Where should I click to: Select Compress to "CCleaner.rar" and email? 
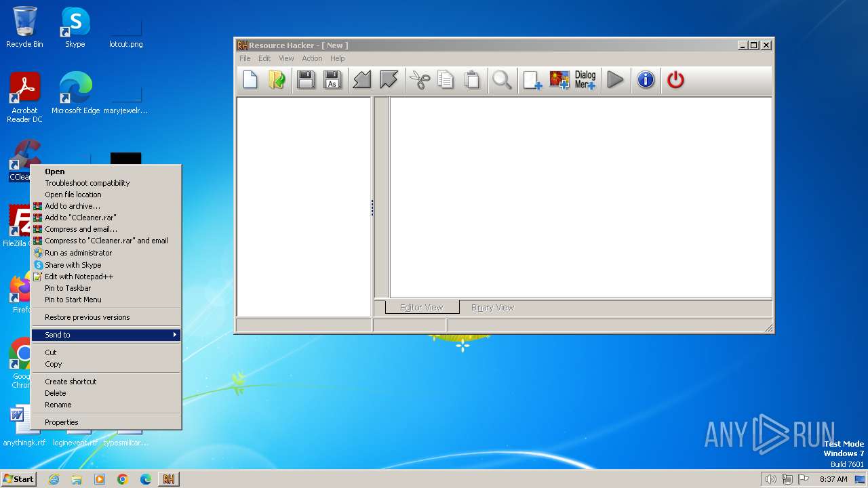pos(106,241)
